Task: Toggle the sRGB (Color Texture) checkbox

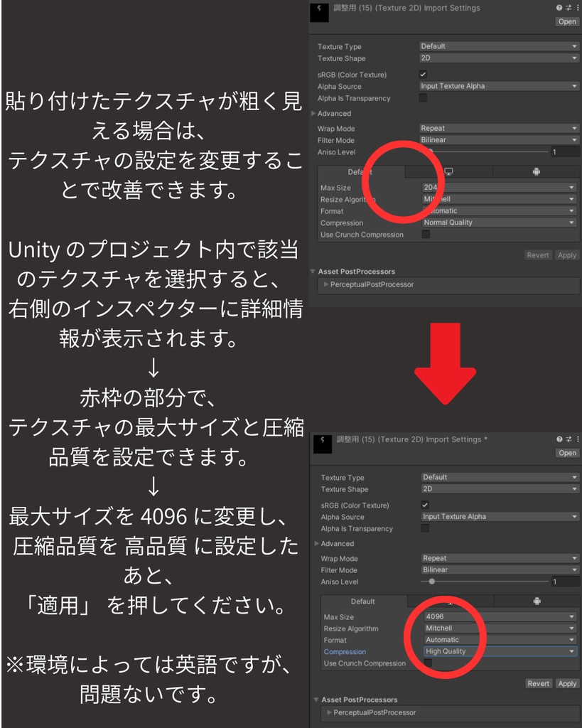Action: pos(423,73)
